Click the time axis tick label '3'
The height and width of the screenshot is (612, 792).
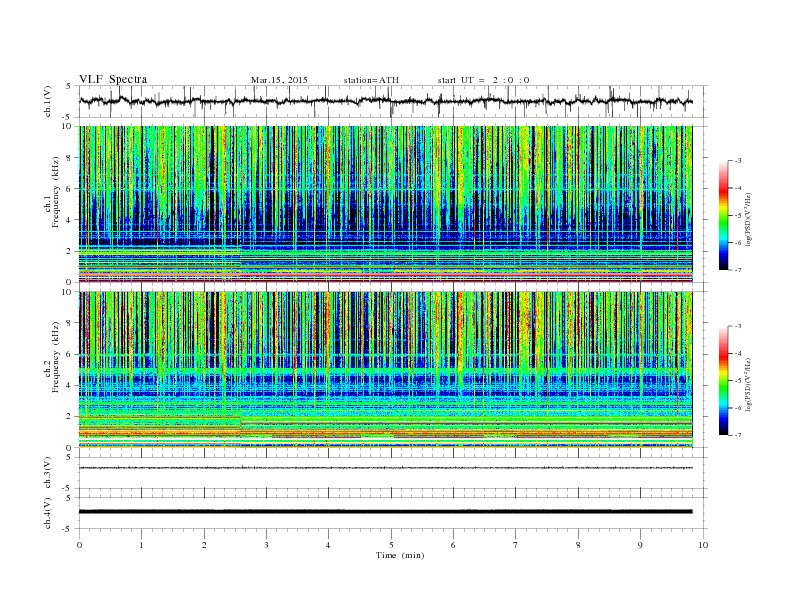point(266,545)
